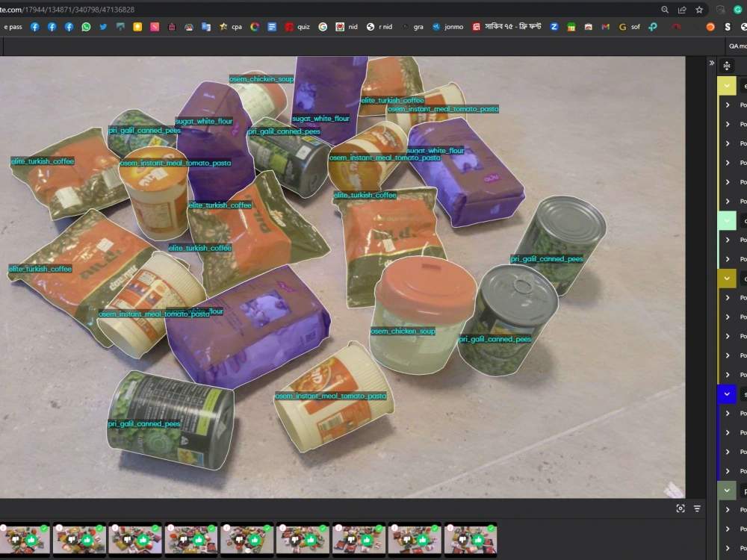Collapse the right annotations panel with double-chevron
This screenshot has width=747, height=560.
click(x=712, y=63)
